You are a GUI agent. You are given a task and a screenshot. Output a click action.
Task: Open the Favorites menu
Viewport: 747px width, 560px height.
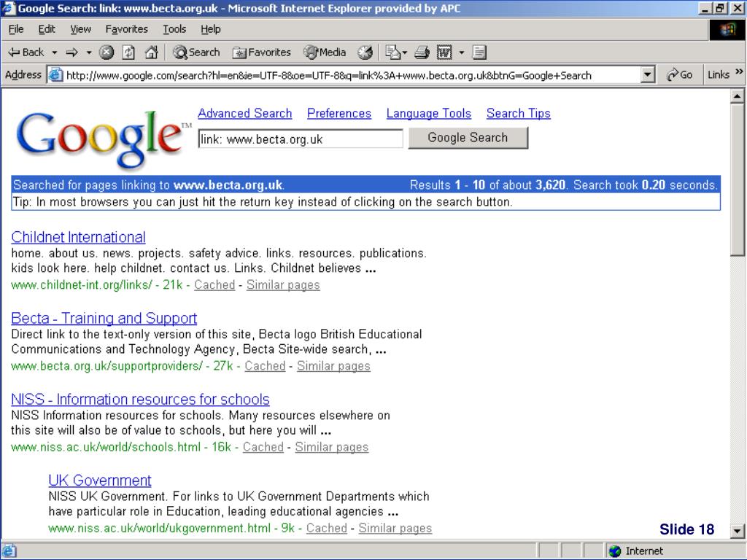(x=127, y=29)
